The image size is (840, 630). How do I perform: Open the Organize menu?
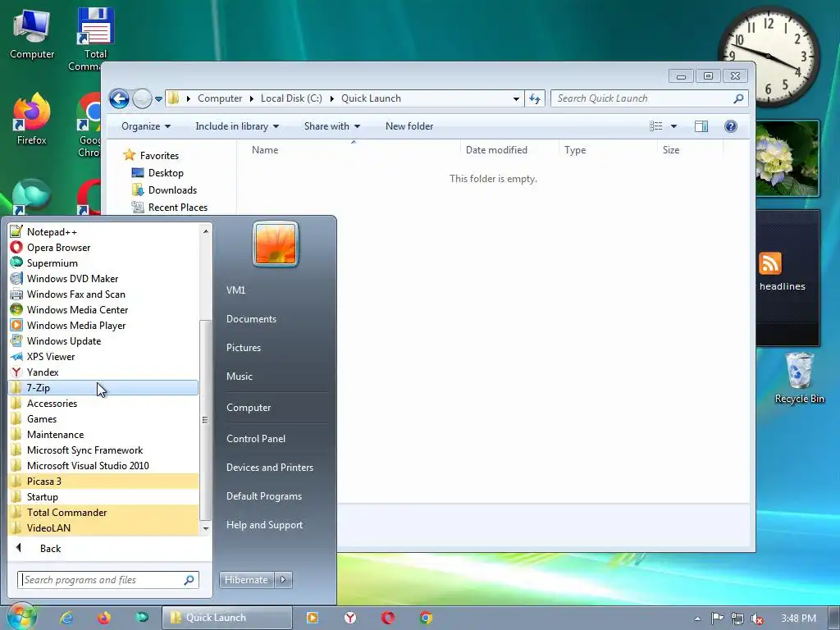pyautogui.click(x=146, y=126)
